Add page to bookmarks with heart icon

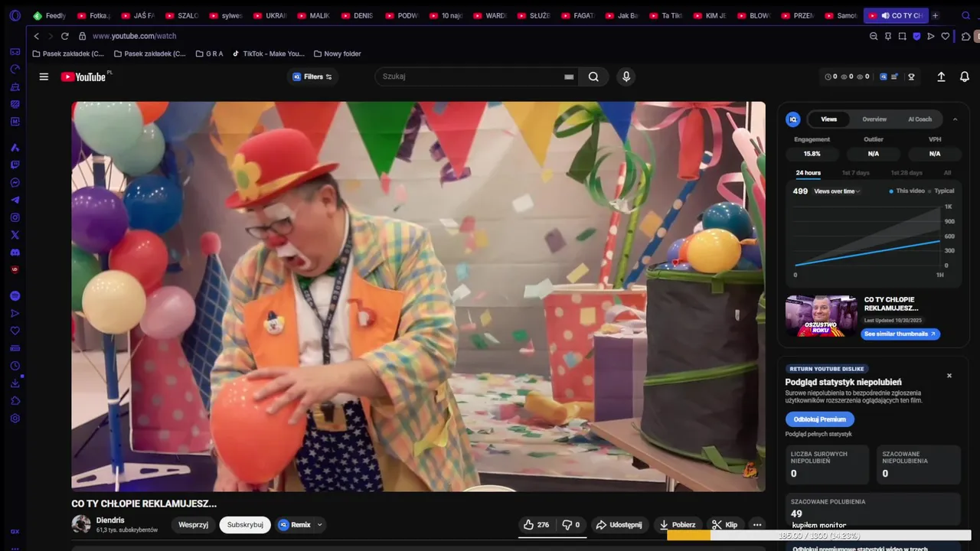[x=946, y=36]
